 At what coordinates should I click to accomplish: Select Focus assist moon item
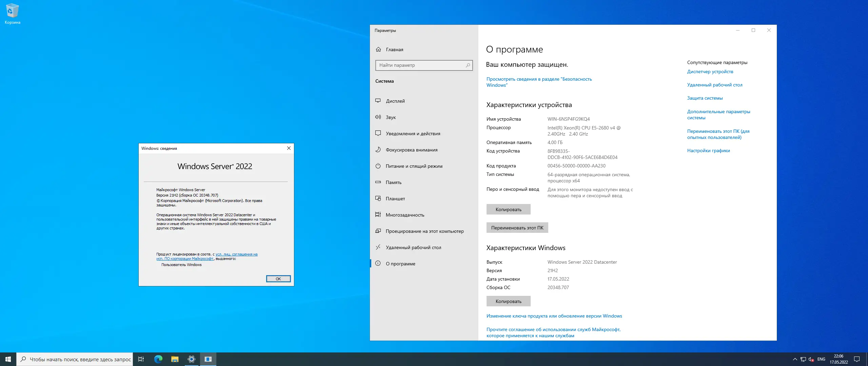(x=378, y=150)
